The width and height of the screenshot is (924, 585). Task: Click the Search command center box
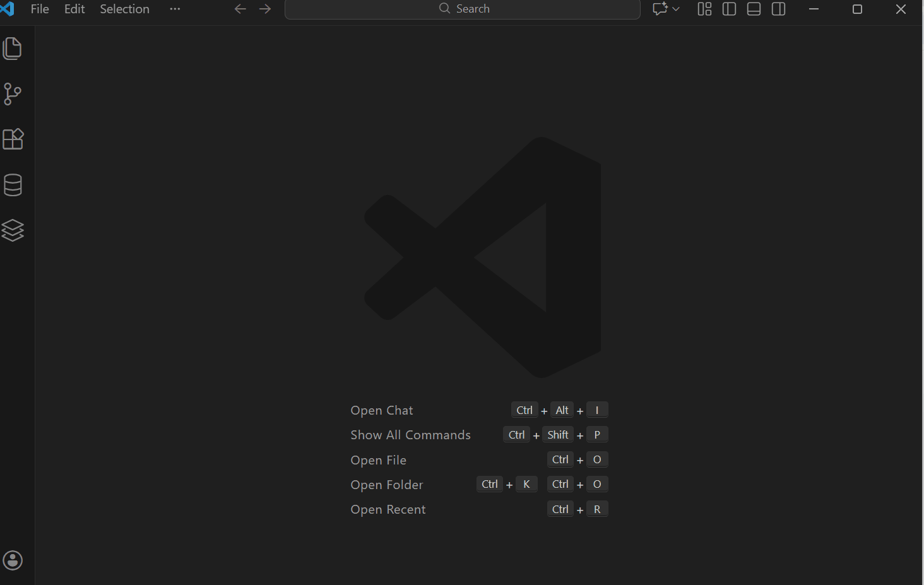[x=463, y=9]
